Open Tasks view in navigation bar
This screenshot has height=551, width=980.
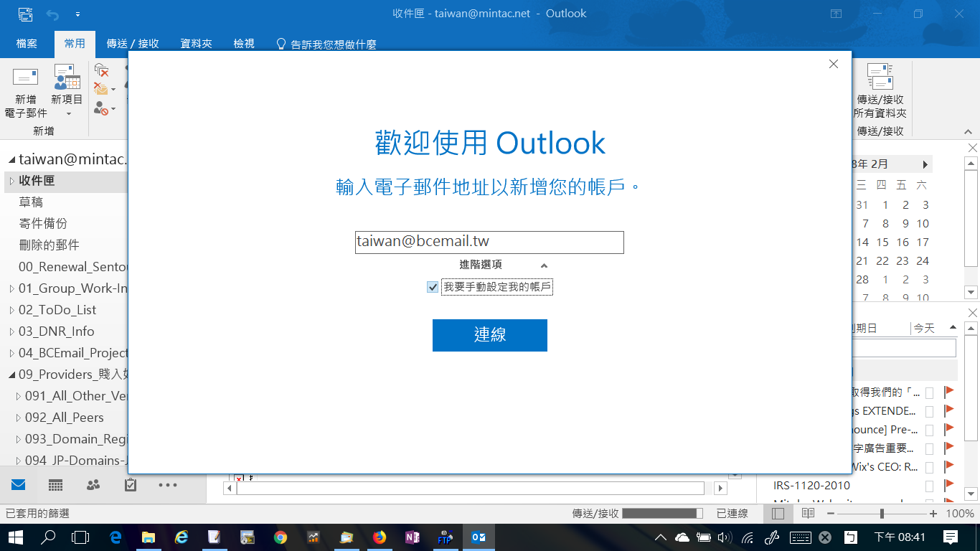[x=131, y=486]
